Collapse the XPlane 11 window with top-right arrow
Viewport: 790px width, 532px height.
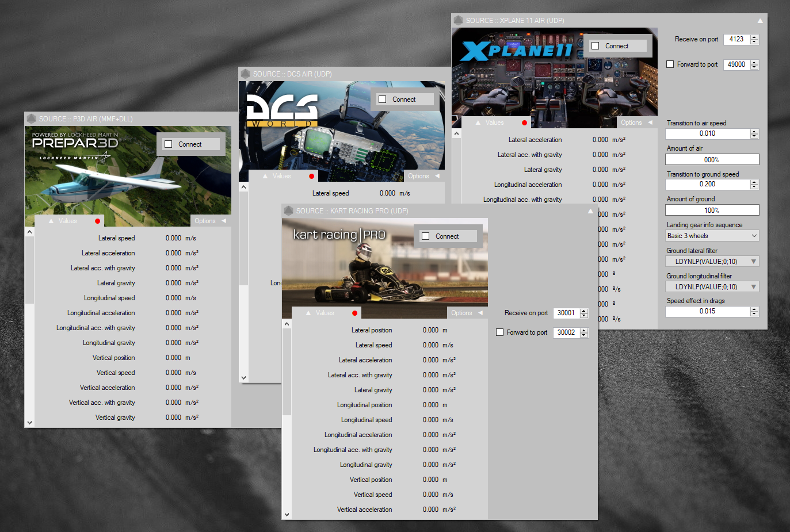coord(760,21)
